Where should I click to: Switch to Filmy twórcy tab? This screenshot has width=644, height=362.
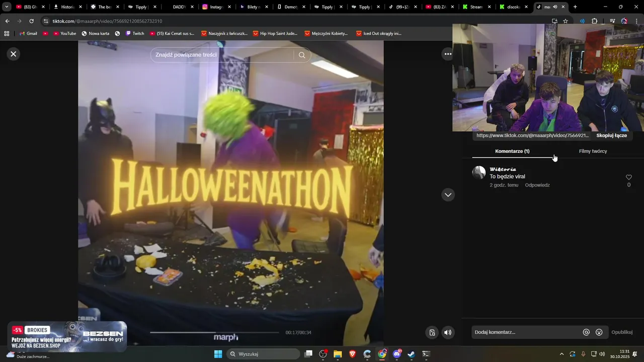(593, 151)
